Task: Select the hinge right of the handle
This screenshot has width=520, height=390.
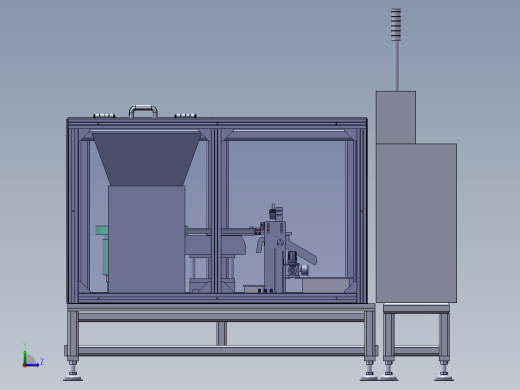Action: 185,116
